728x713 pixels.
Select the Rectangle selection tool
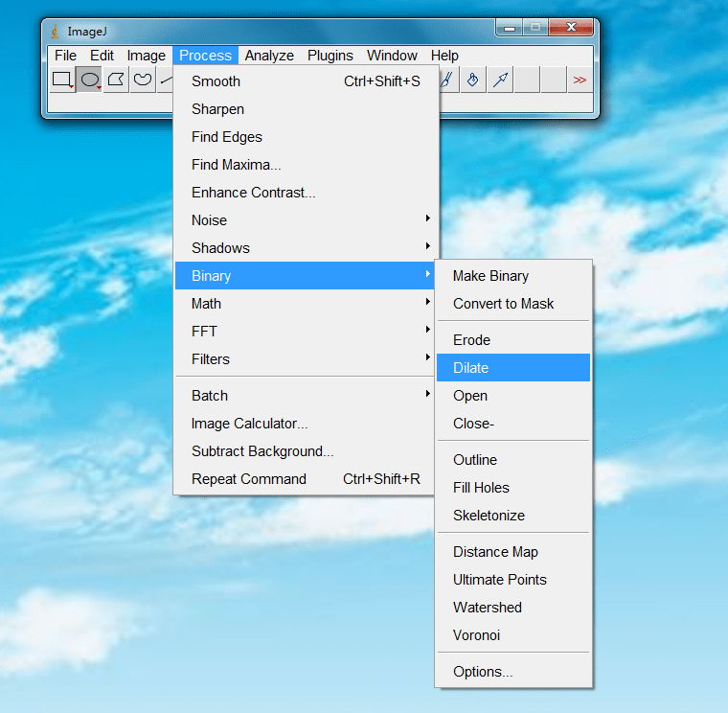coord(62,80)
